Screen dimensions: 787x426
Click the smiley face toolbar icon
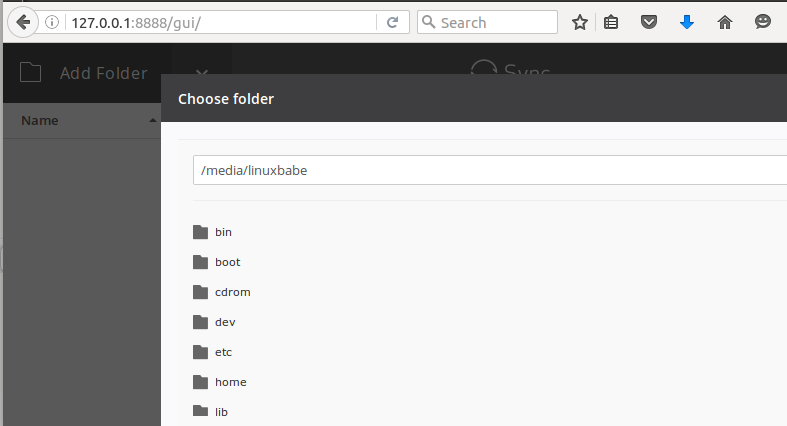763,22
